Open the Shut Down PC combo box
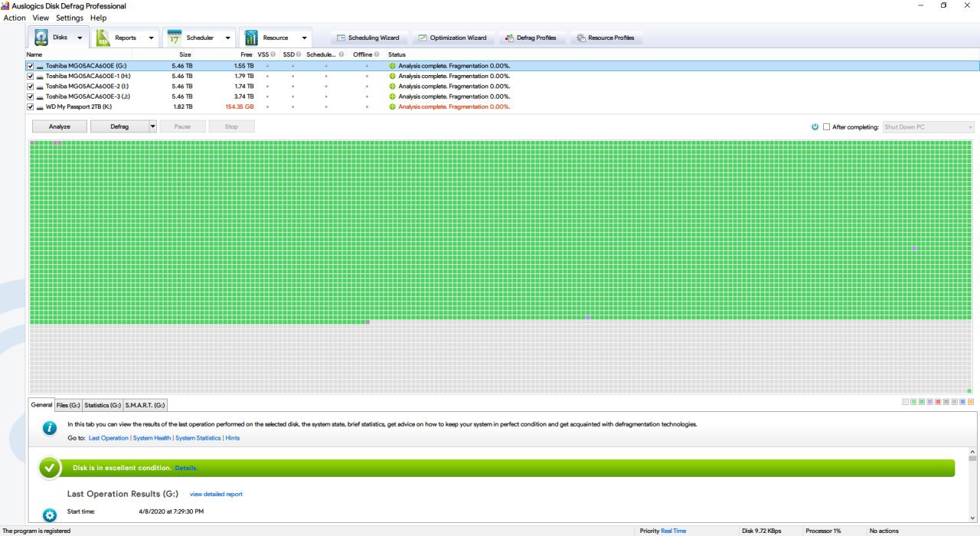This screenshot has height=536, width=980. [x=929, y=126]
